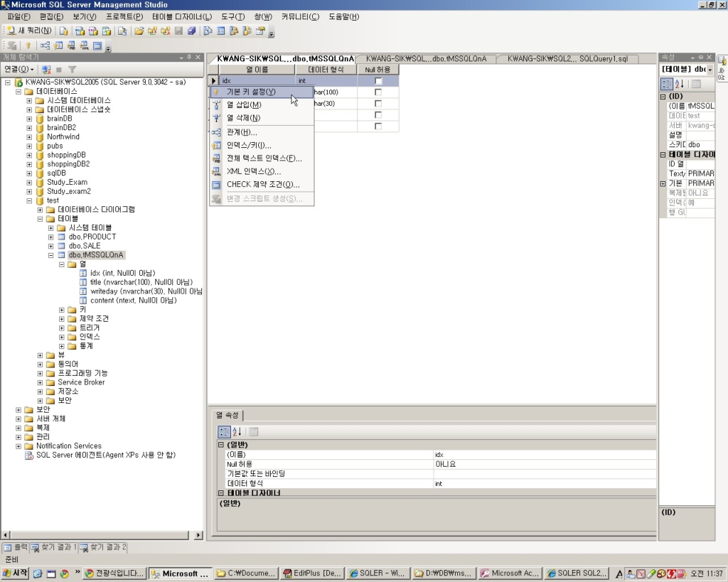Click the Internet Explorer quick launch icon
728x582 pixels.
coord(38,573)
